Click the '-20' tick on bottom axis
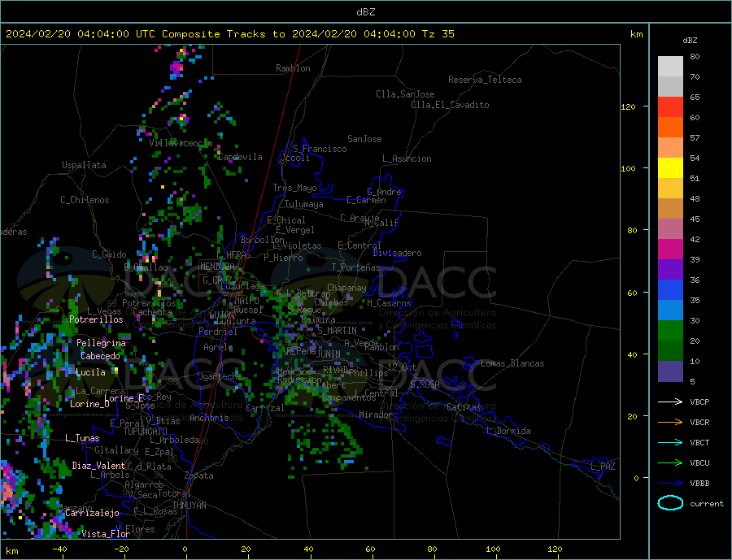 click(x=121, y=549)
